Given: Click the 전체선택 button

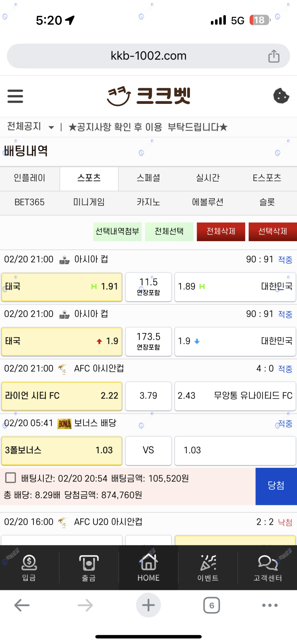Looking at the screenshot, I should [169, 232].
